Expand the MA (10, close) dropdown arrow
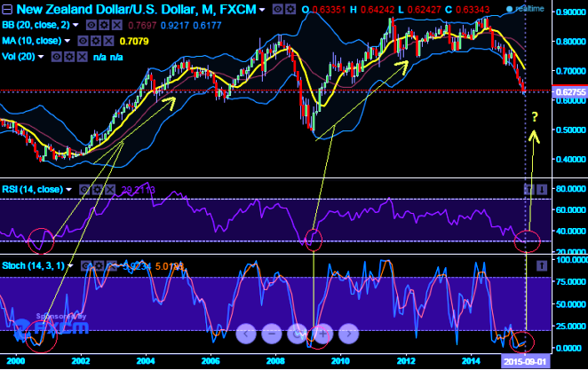This screenshot has width=588, height=370. [x=68, y=41]
